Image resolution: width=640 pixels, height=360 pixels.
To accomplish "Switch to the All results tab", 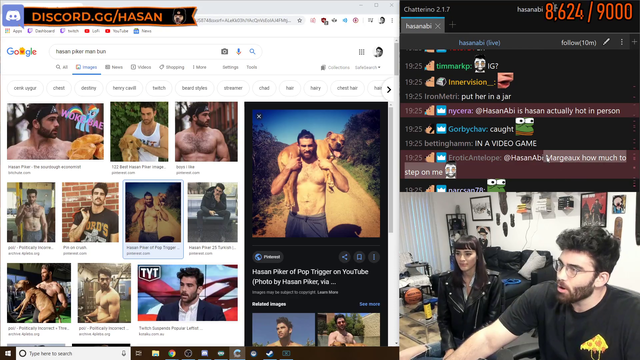I will pyautogui.click(x=62, y=67).
